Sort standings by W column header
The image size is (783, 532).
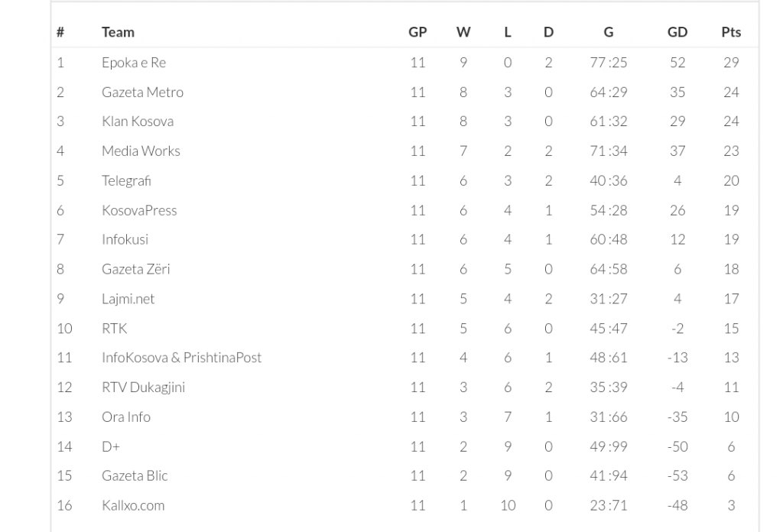(x=463, y=32)
